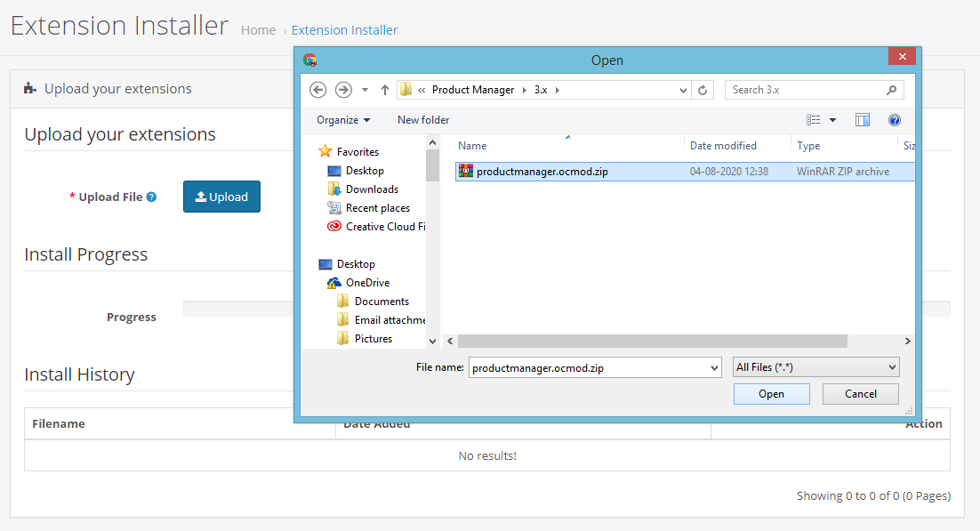
Task: Click the Back arrow in Open dialog
Action: coord(317,90)
